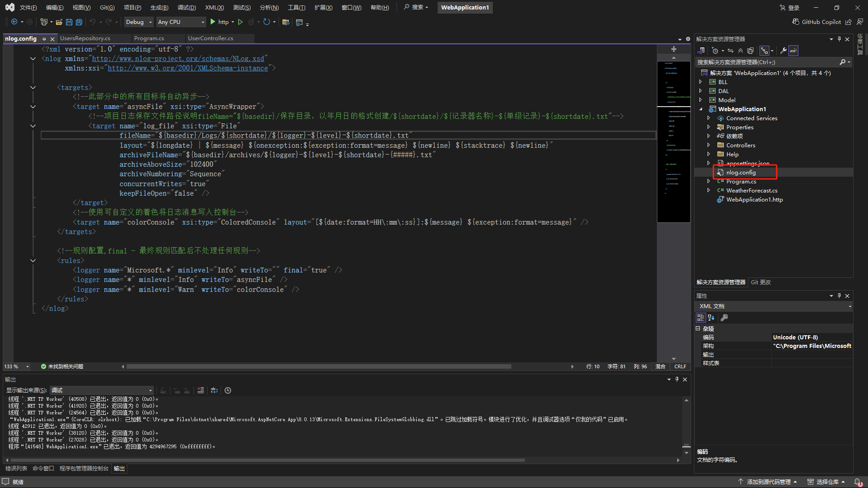Click the Save All toolbar icon

coord(79,22)
